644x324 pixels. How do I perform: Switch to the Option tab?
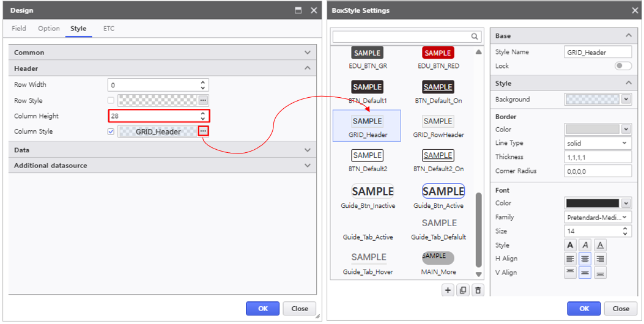(x=49, y=28)
